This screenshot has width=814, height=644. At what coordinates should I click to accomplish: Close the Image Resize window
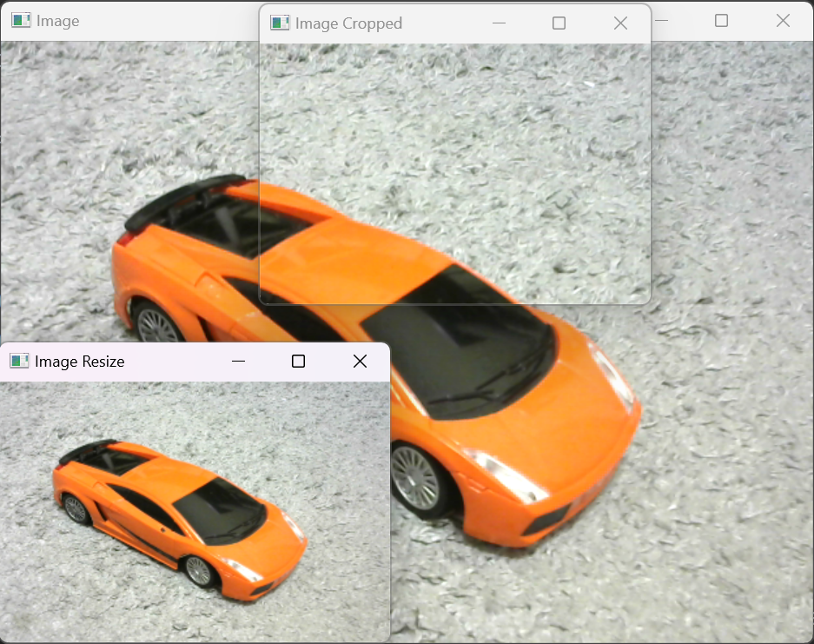[x=360, y=362]
